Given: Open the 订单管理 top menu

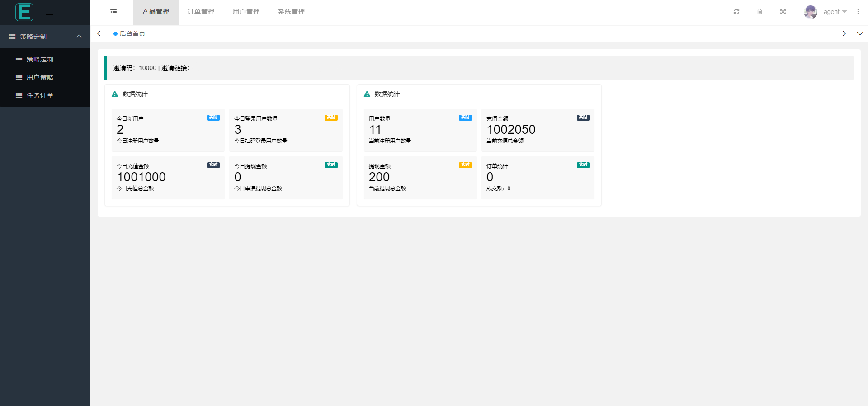Looking at the screenshot, I should click(x=201, y=12).
